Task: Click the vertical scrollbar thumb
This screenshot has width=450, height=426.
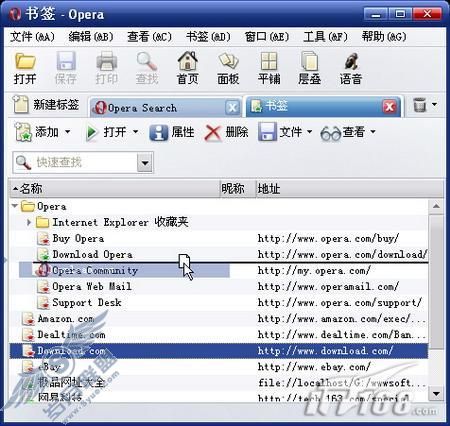Action: pyautogui.click(x=436, y=282)
